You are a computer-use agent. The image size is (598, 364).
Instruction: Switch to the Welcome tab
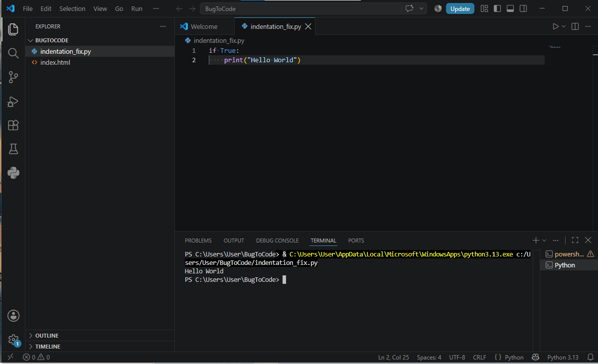[x=204, y=26]
